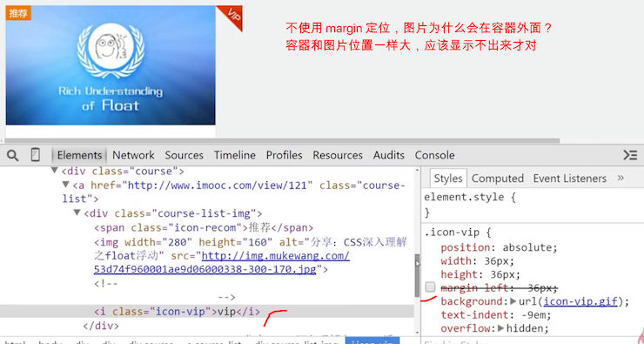
Task: Switch to the Console tab
Action: point(434,155)
